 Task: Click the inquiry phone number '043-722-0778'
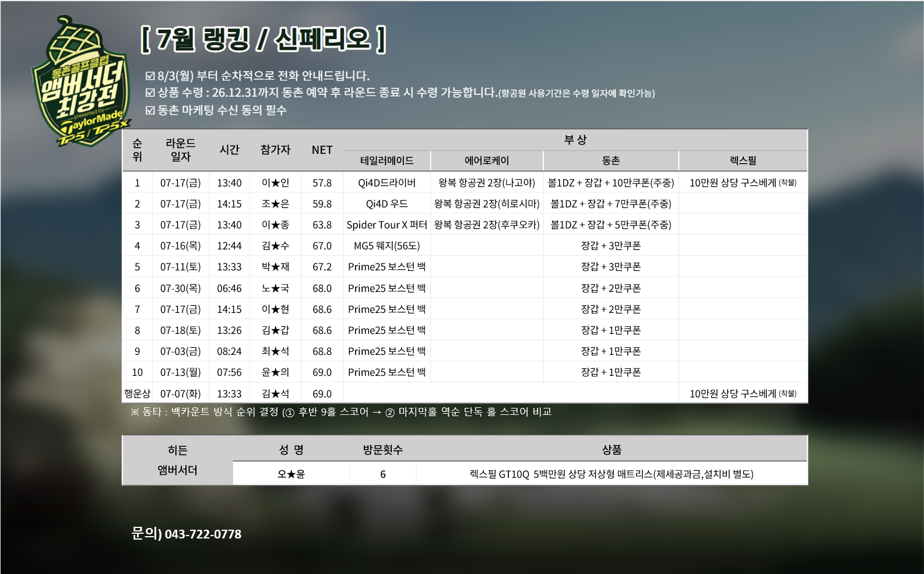[x=203, y=534]
